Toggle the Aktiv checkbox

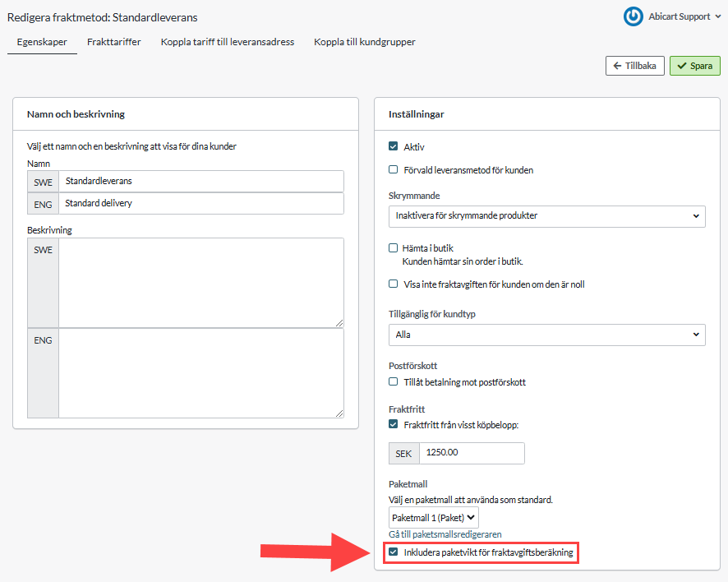(394, 146)
